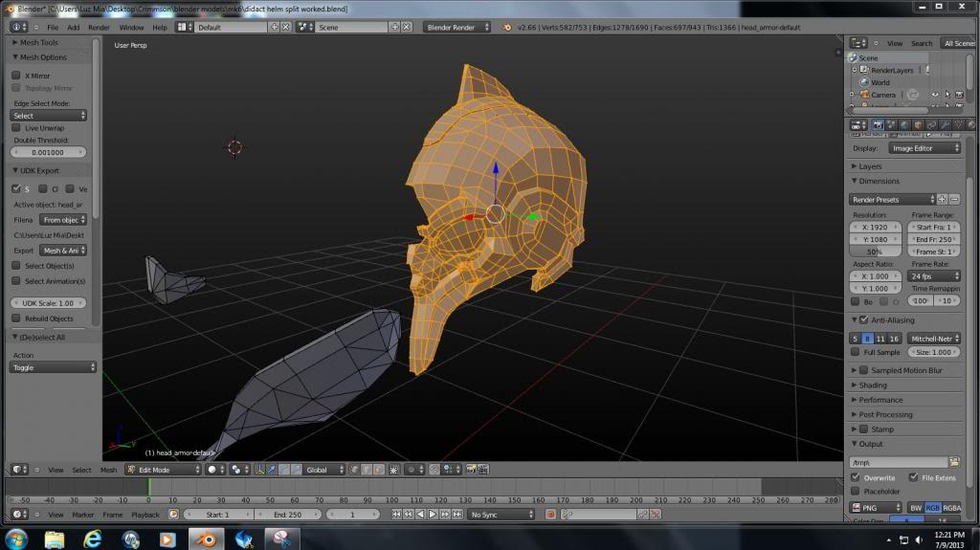
Task: Open the Render Presets dropdown
Action: click(891, 199)
